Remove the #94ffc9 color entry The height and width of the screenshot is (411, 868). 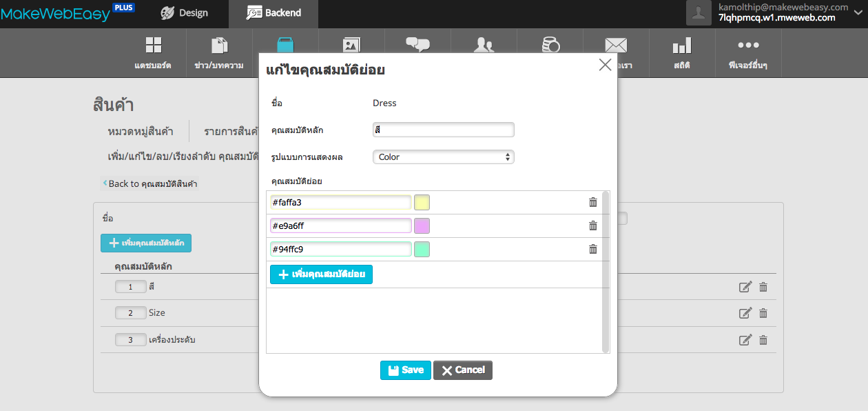[x=592, y=249]
